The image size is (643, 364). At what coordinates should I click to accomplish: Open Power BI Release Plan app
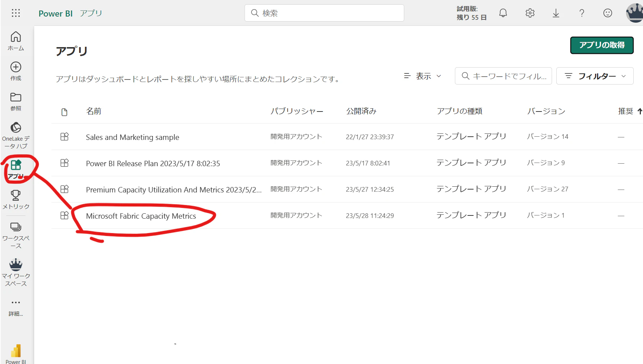point(153,163)
